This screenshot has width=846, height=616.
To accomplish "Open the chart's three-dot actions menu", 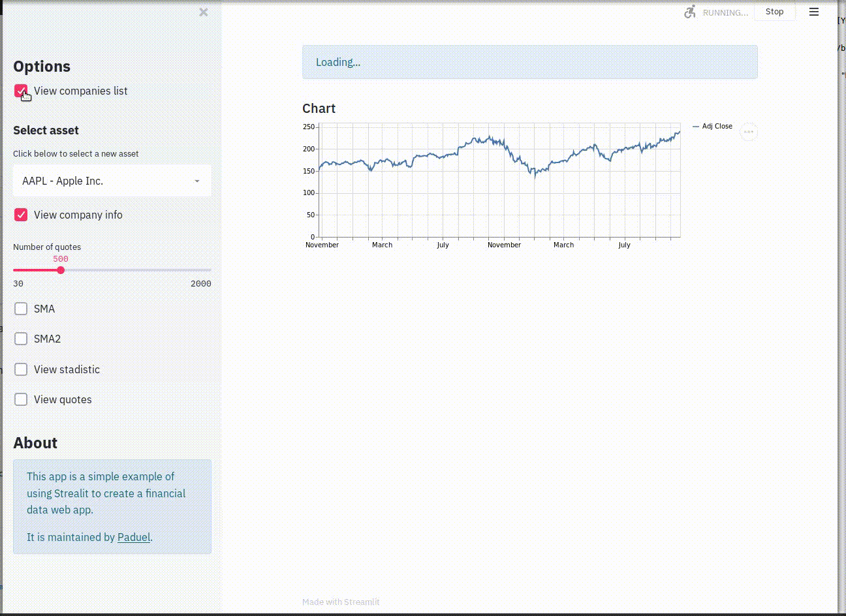I will pos(748,132).
